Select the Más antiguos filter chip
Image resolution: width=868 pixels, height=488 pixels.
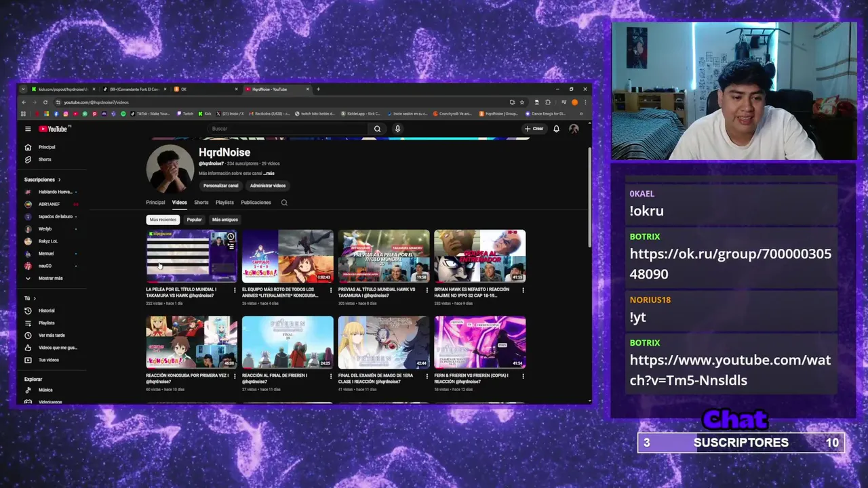[225, 220]
